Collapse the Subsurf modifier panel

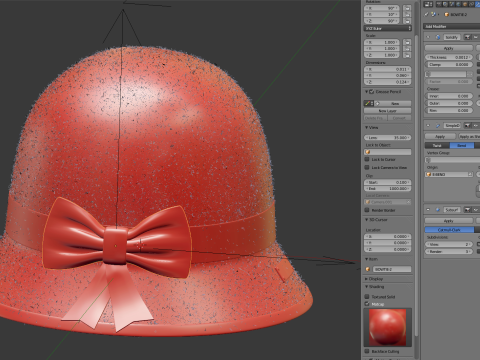coord(428,210)
